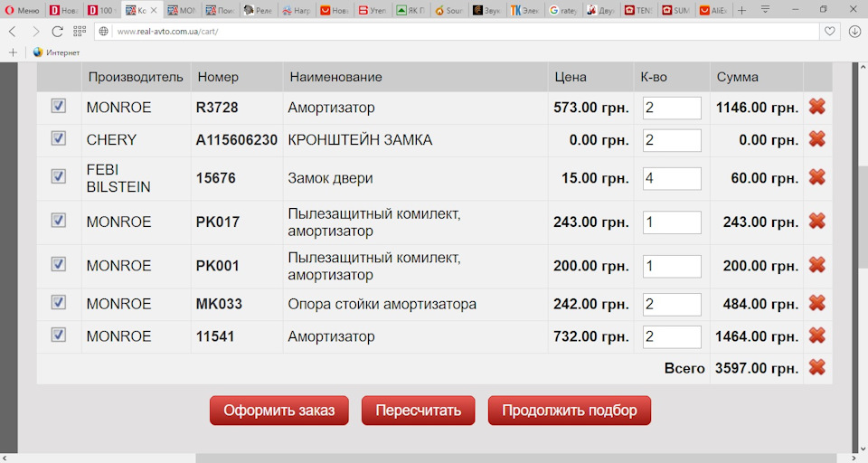Switch to the TEN tab
Image resolution: width=868 pixels, height=463 pixels.
(x=638, y=10)
